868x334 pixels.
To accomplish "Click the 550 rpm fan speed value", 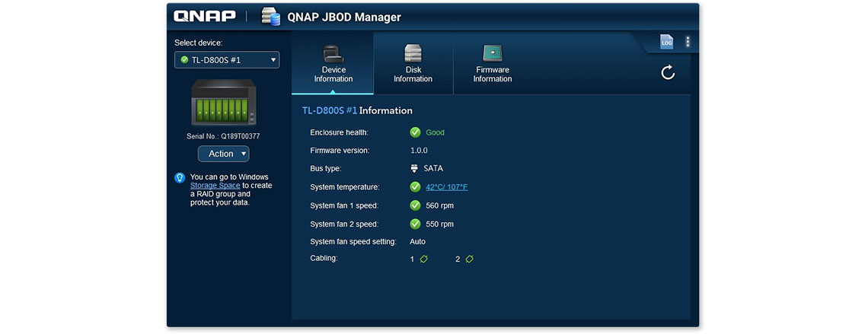I will coord(439,224).
